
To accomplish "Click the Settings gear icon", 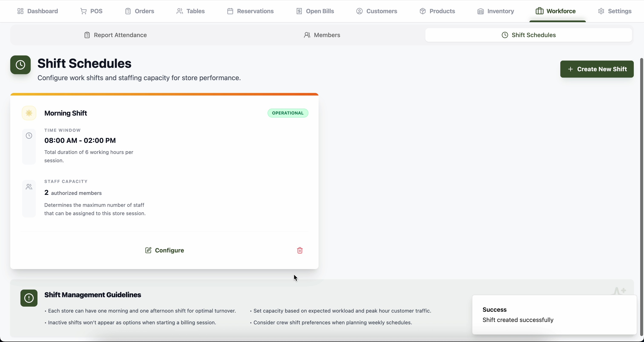I will pos(601,11).
